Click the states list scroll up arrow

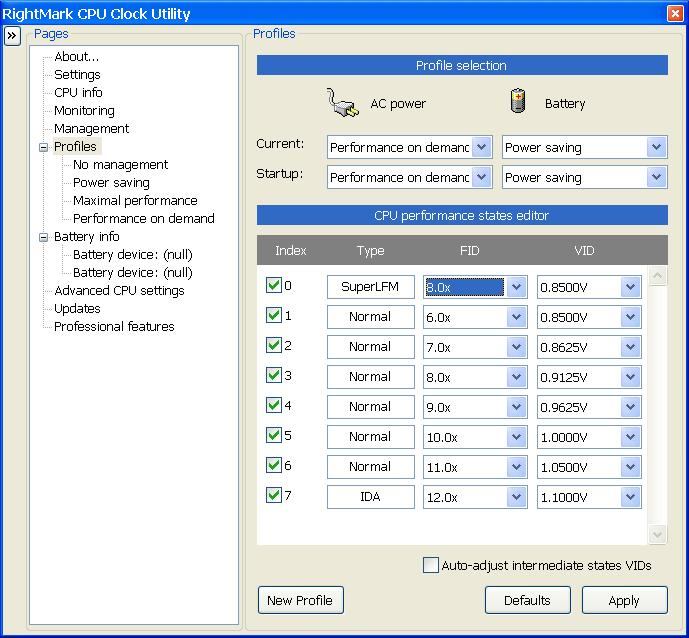(657, 276)
